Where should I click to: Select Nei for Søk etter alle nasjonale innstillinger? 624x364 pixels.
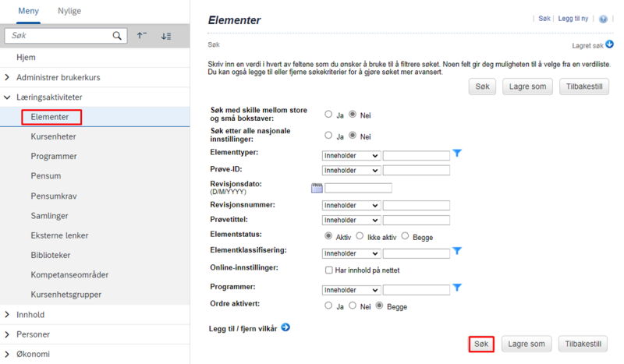pos(353,136)
